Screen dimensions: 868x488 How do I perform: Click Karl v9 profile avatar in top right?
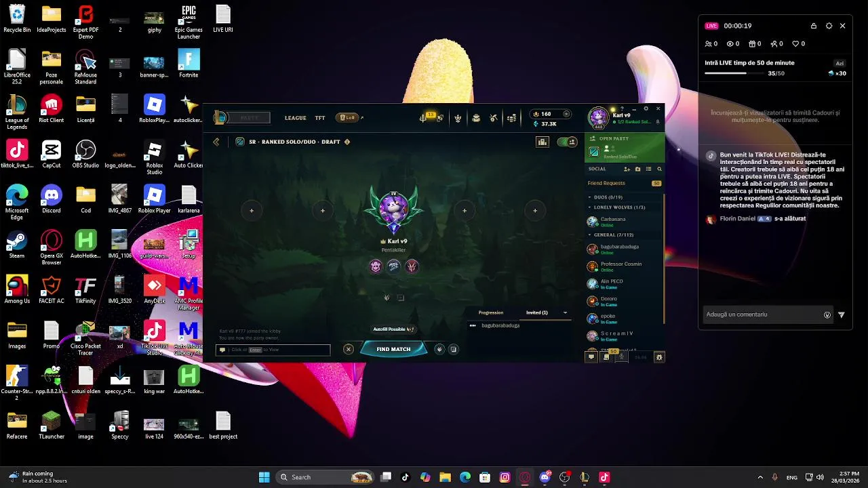(599, 117)
